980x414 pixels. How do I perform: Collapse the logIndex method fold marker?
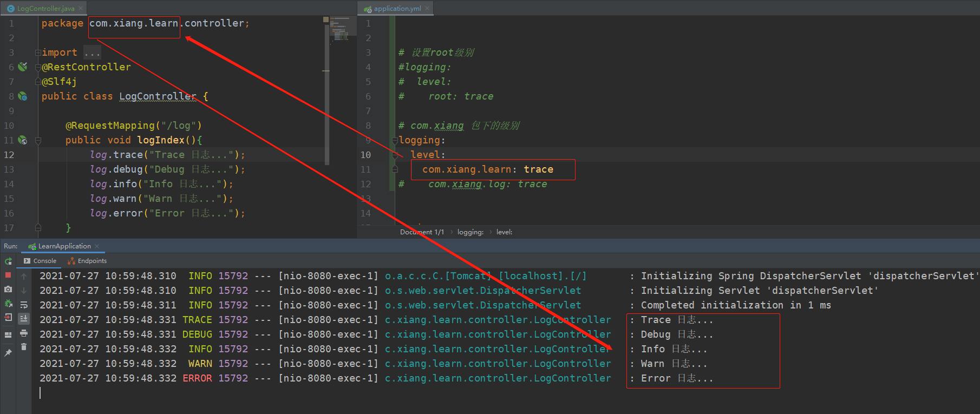coord(38,140)
